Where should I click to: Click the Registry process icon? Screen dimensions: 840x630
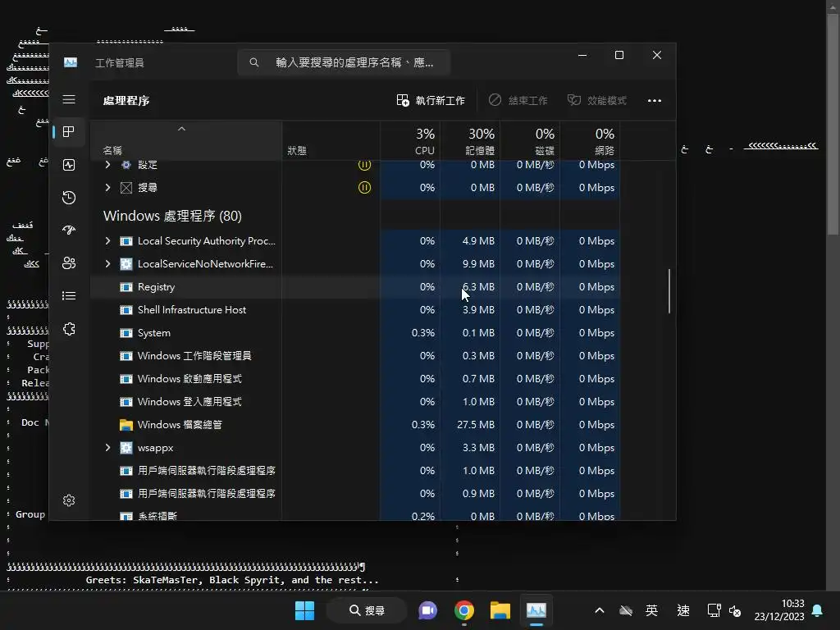click(x=126, y=287)
